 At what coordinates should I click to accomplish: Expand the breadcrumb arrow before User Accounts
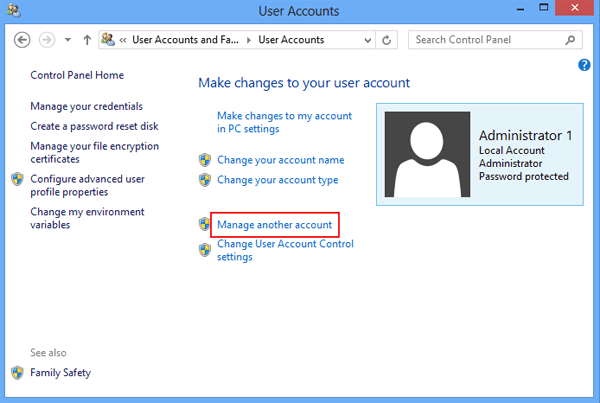tap(250, 40)
